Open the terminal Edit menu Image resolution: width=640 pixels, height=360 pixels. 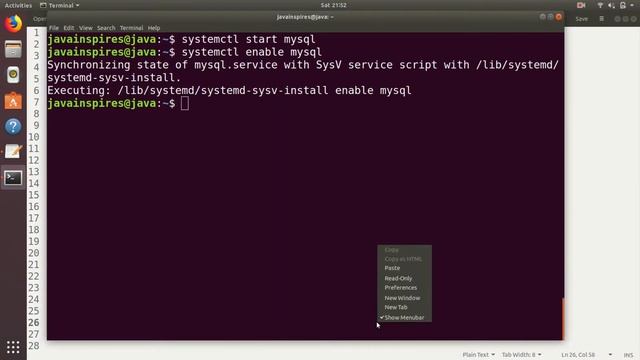69,28
